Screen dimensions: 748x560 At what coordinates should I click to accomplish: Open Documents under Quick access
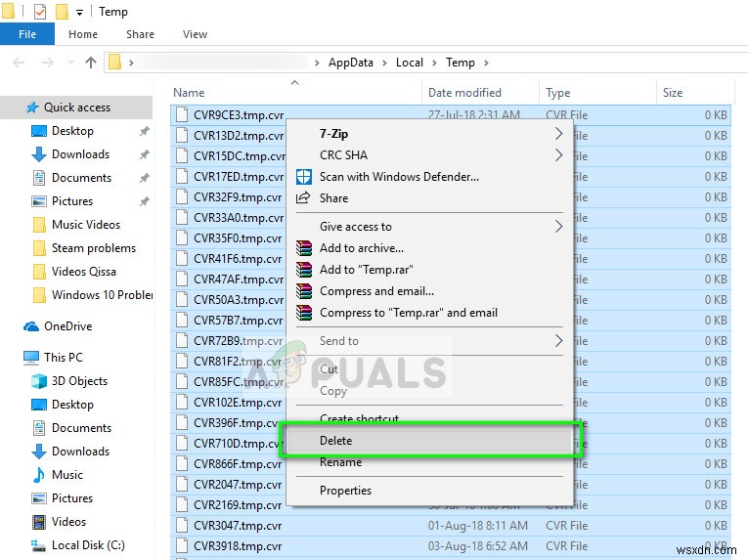81,178
